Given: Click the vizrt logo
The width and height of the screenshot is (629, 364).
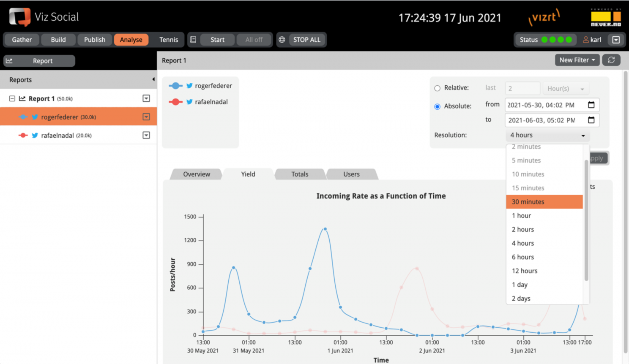Looking at the screenshot, I should (544, 18).
